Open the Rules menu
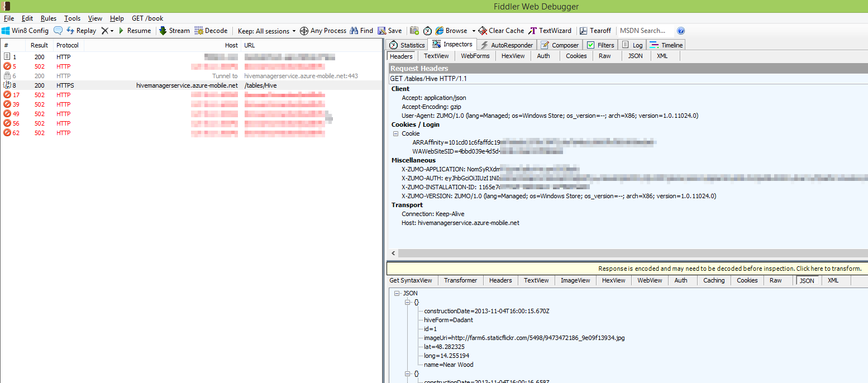The height and width of the screenshot is (383, 868). (49, 18)
